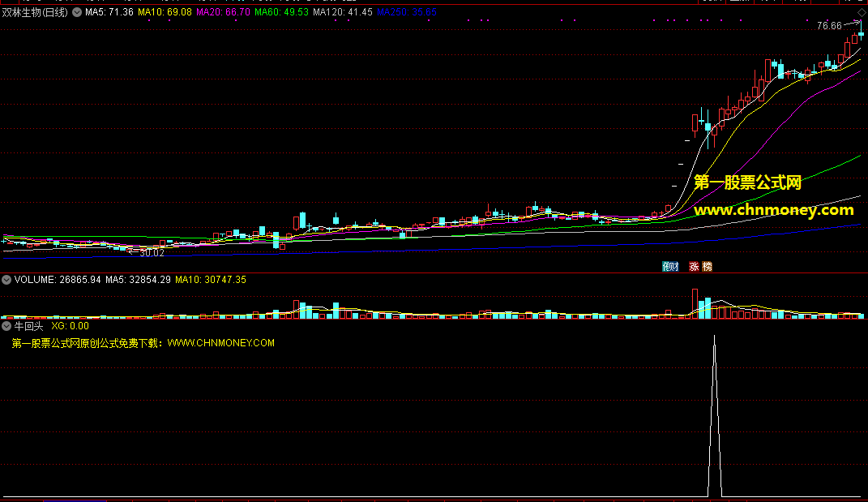Viewport: 868px width, 502px height.
Task: Click the volume MA5: 32854.29 value
Action: click(138, 280)
